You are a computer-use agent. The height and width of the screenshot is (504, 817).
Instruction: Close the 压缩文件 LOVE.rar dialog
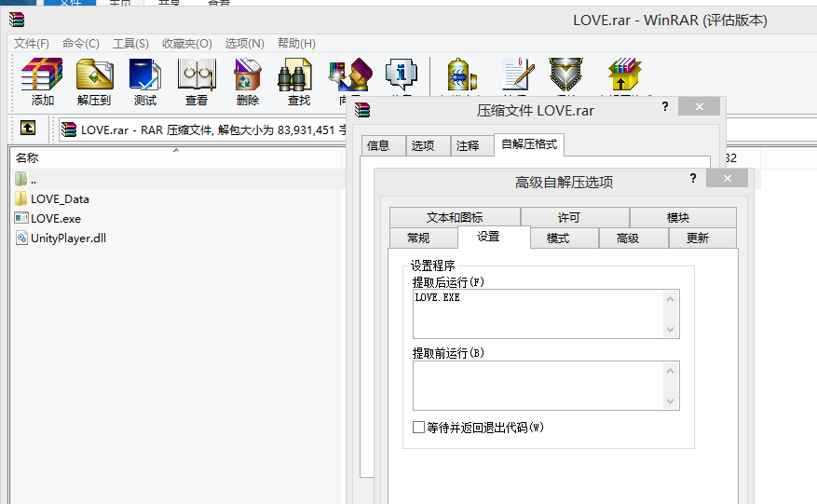click(x=700, y=107)
